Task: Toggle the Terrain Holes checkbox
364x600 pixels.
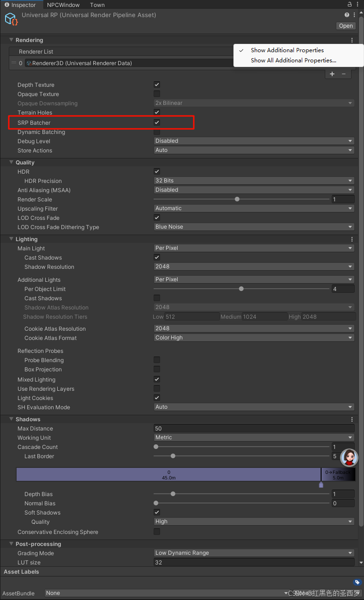Action: (157, 112)
